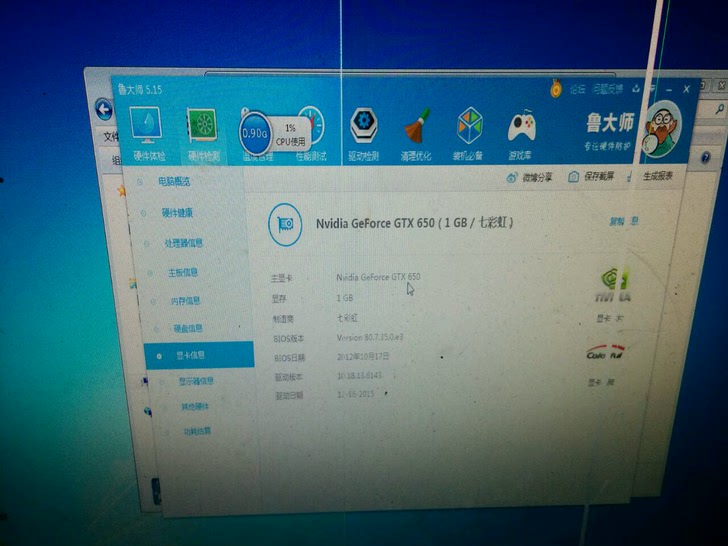This screenshot has height=546, width=728.
Task: Click the 显存 value 1 GB
Action: click(344, 298)
